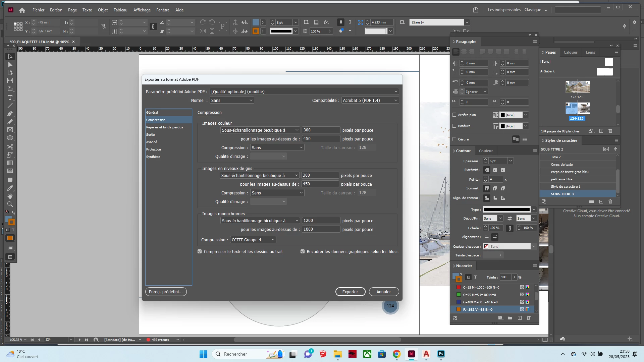644x362 pixels.
Task: Enable the Césure checkbox
Action: coord(454,139)
